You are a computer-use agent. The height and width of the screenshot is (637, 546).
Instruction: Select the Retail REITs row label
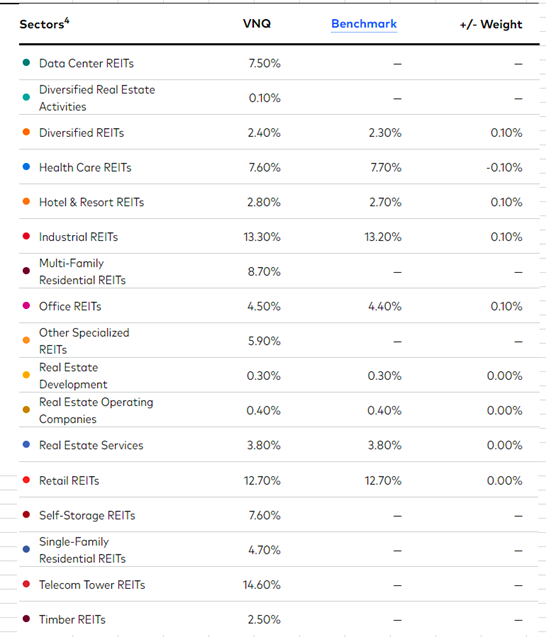point(69,481)
